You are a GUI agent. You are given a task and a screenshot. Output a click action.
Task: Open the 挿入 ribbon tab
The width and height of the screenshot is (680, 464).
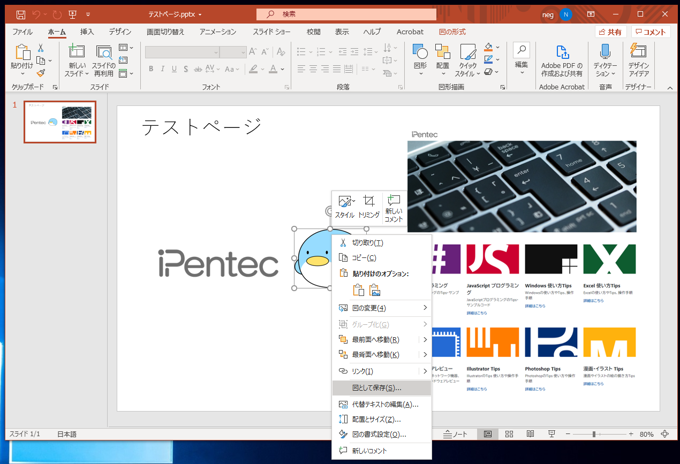point(87,32)
